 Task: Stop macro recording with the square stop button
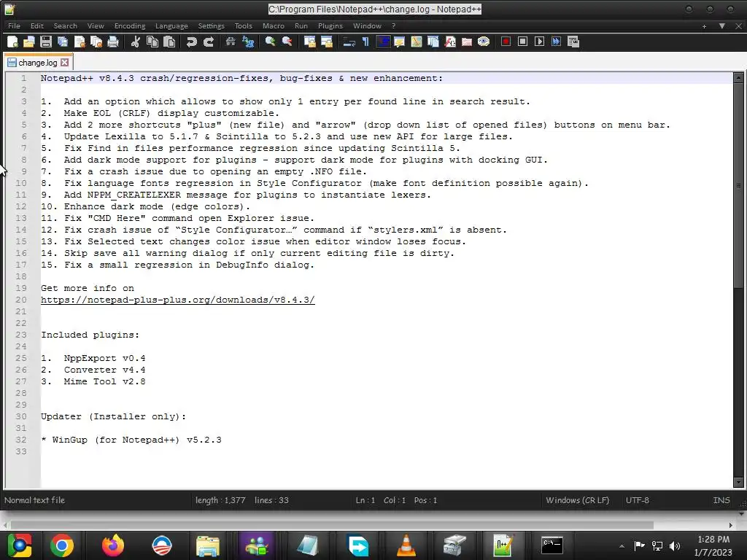click(522, 42)
